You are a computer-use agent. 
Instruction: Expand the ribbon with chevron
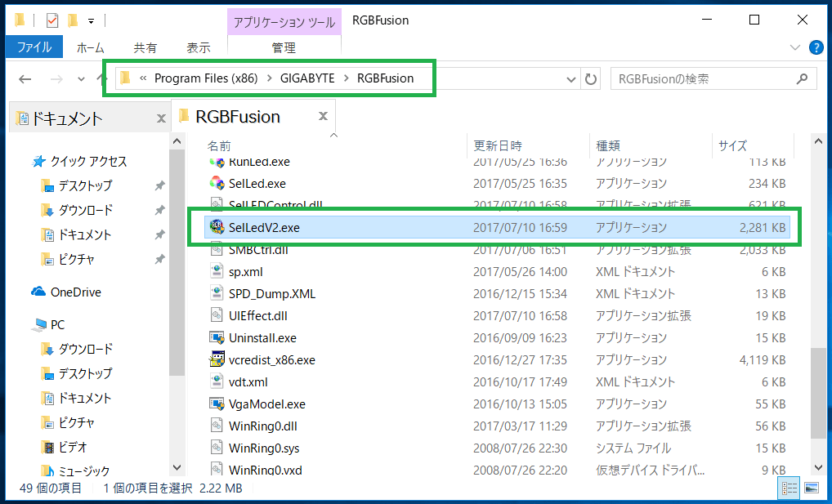tap(795, 47)
